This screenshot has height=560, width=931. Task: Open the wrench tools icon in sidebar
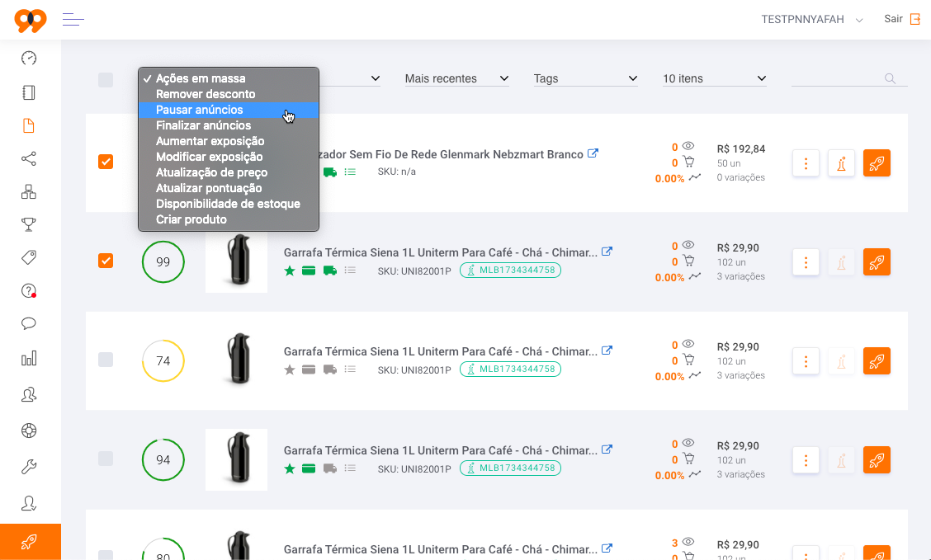(x=29, y=467)
